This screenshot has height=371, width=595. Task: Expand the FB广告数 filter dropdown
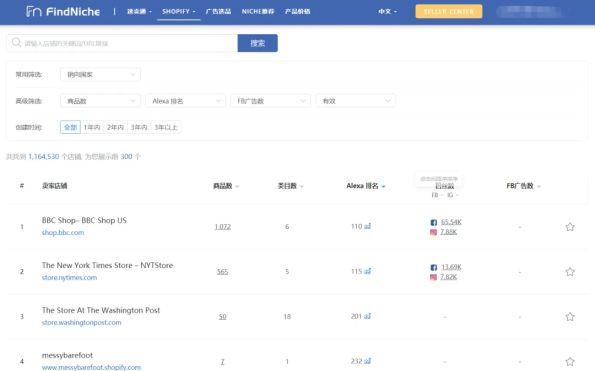271,101
